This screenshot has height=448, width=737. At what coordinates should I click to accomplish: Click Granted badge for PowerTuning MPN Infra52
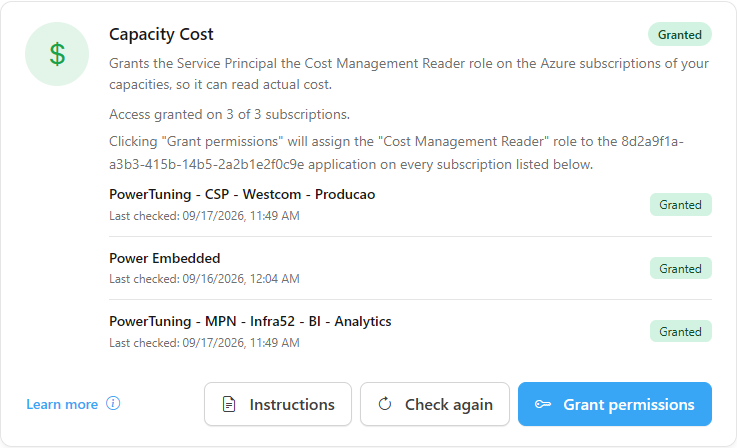(681, 331)
